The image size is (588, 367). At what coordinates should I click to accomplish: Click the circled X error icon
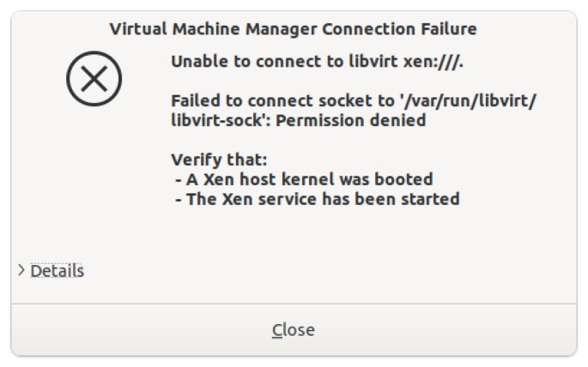[x=94, y=79]
